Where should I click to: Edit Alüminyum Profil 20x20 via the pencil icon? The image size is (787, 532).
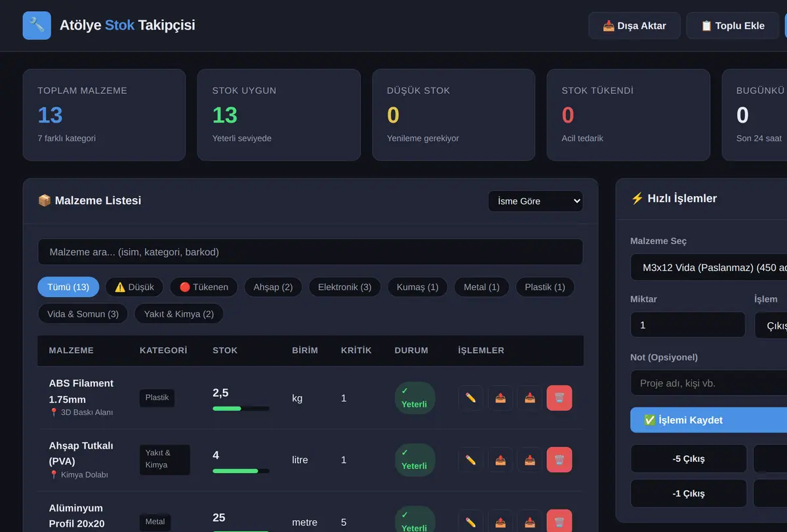click(x=470, y=522)
